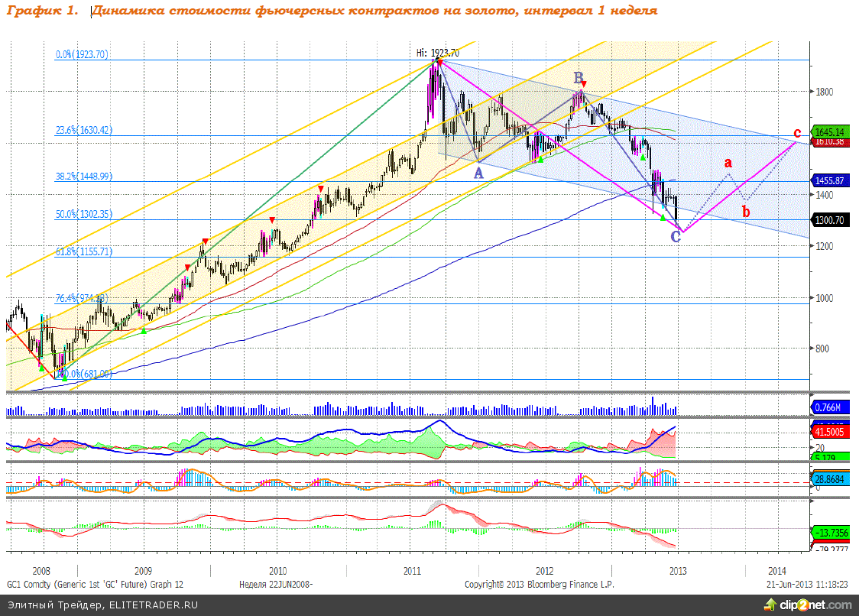Click the 61.8% (1155.71) Fibonacci label
Image resolution: width=859 pixels, height=616 pixels.
[x=84, y=251]
